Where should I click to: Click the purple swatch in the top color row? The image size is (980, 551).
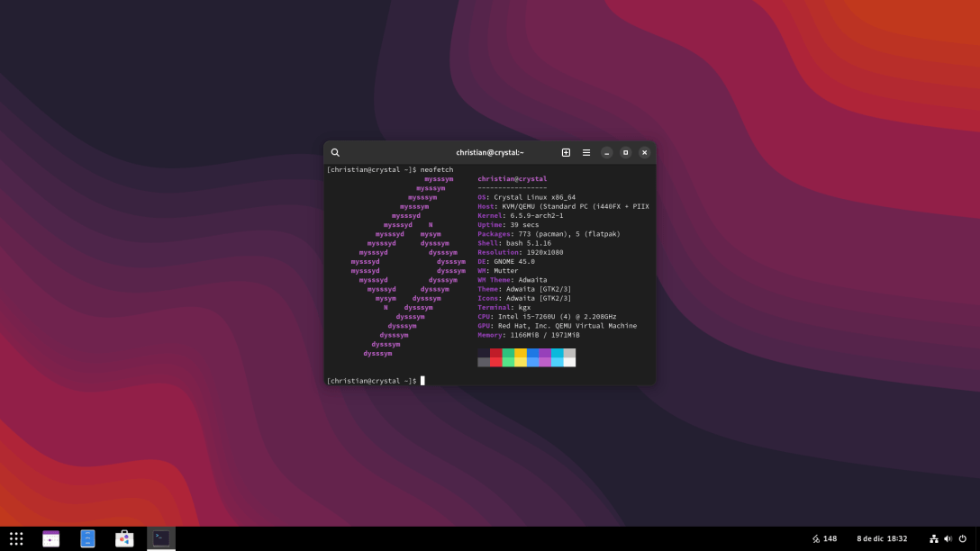point(545,353)
